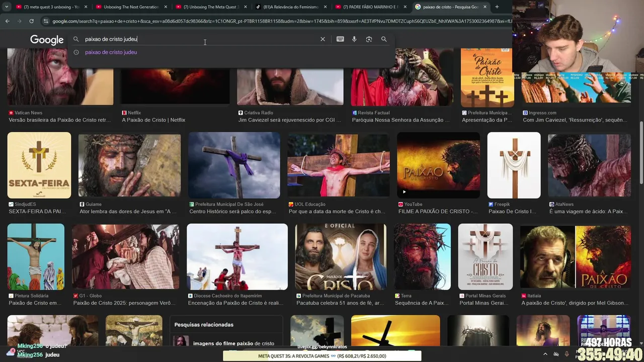Open the Diocese Cachoeiro do Itapemirim image
The image size is (644, 362).
[x=237, y=256]
